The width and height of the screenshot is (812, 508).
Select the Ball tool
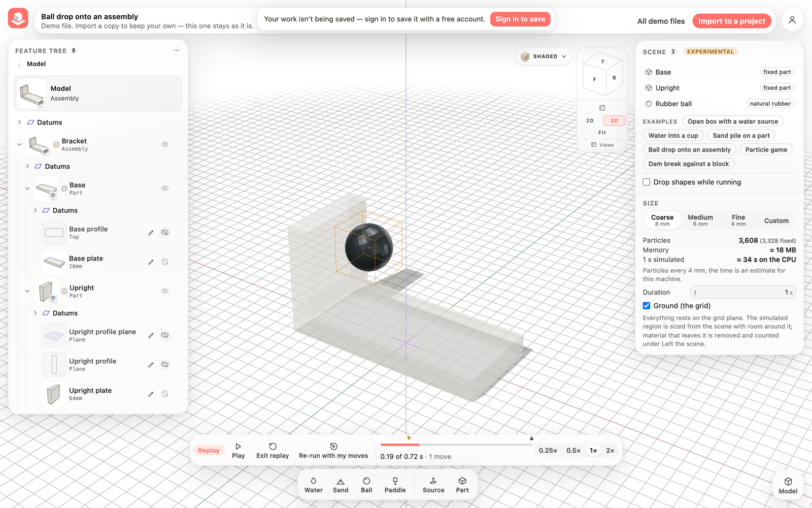(366, 485)
